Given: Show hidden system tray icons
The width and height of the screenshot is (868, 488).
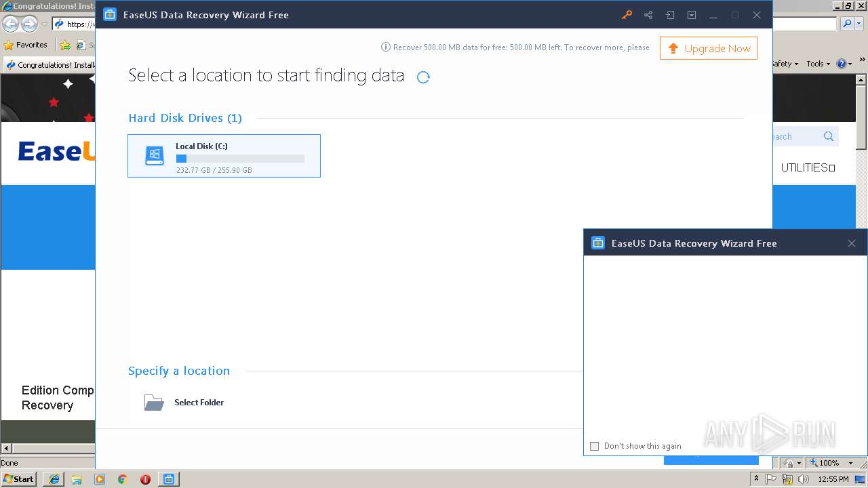Looking at the screenshot, I should tap(757, 479).
